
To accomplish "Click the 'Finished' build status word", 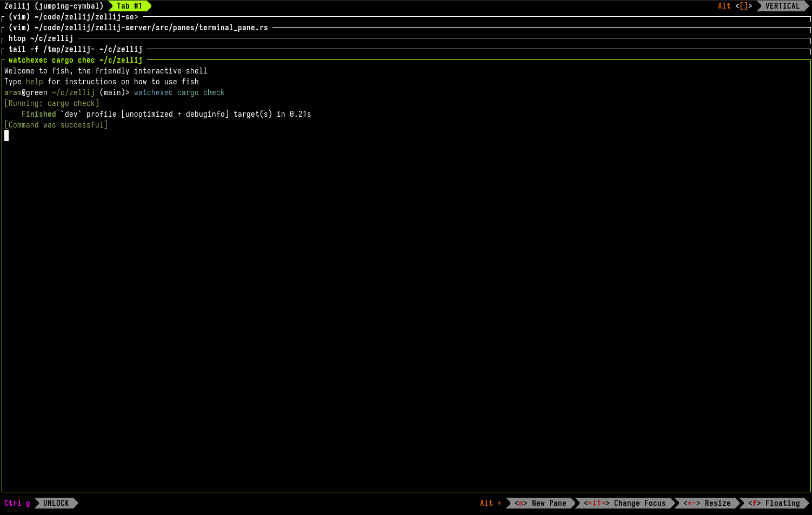I will 39,114.
